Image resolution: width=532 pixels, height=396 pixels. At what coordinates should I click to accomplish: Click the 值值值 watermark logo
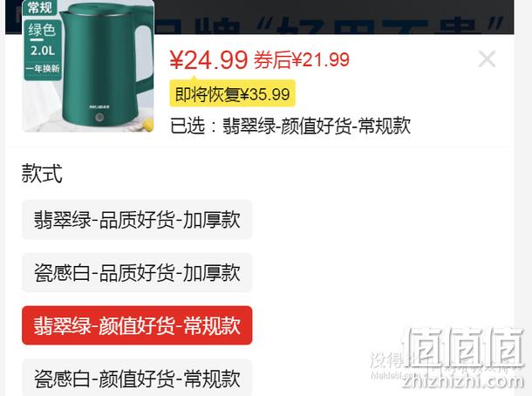tap(463, 348)
